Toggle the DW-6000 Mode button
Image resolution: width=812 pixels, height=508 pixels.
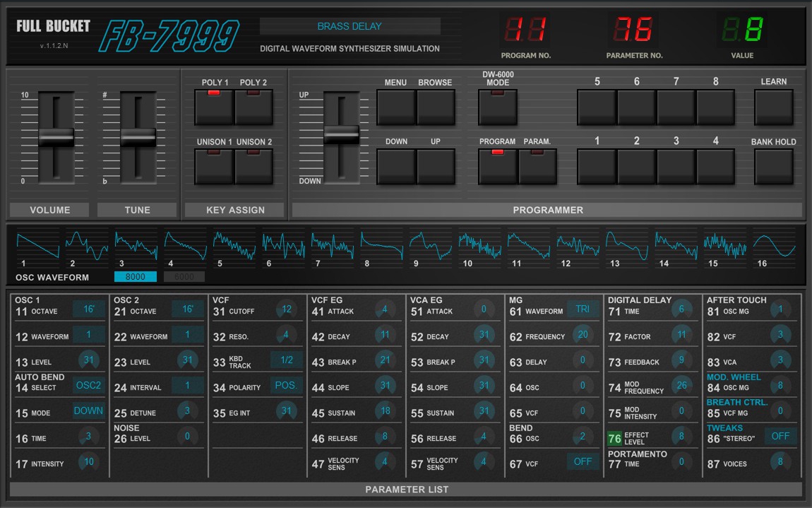tap(498, 106)
